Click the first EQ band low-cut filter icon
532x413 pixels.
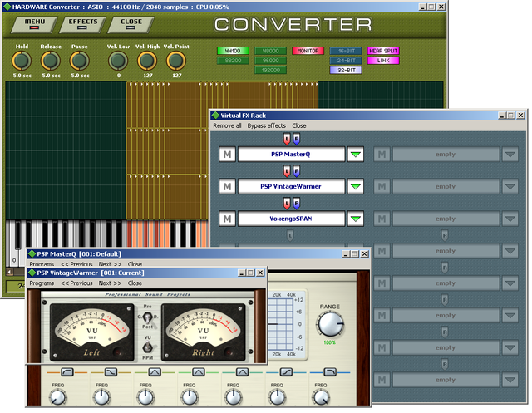coord(66,372)
